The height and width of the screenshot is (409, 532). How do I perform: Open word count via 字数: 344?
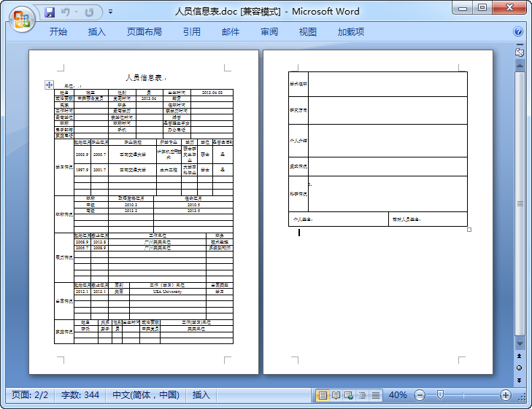(80, 395)
